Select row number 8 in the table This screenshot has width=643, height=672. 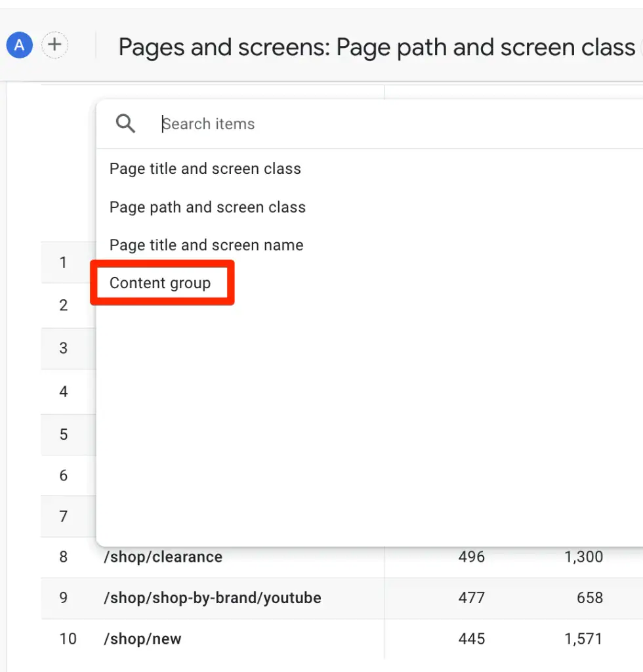click(63, 556)
